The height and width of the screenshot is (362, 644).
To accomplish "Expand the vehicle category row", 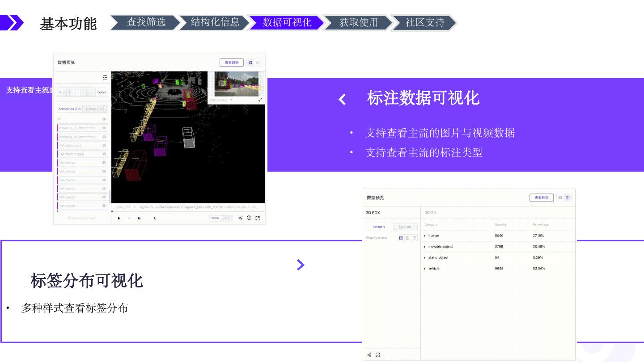I will (x=425, y=269).
